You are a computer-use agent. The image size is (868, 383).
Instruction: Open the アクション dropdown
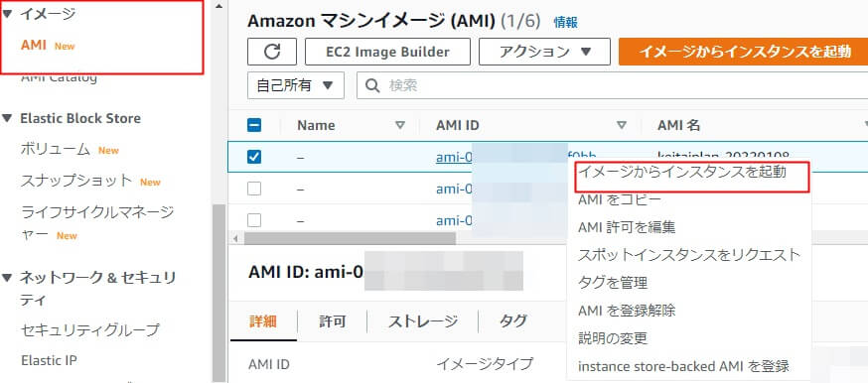544,52
